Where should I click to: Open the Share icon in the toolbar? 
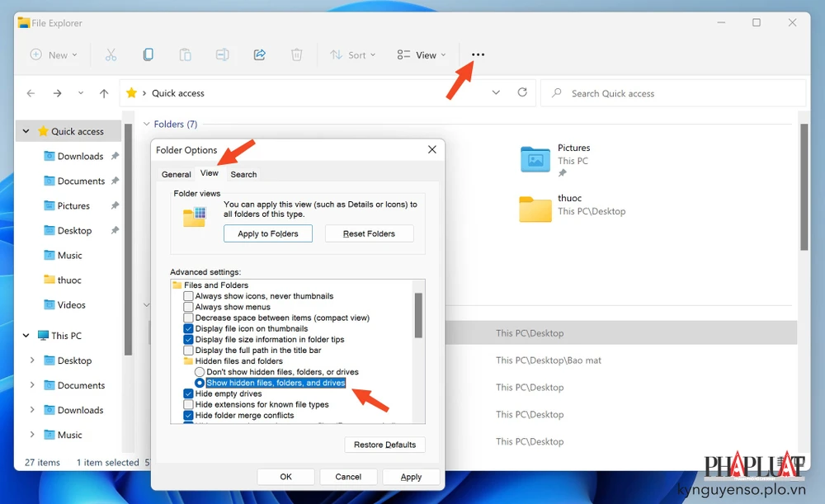pos(259,54)
